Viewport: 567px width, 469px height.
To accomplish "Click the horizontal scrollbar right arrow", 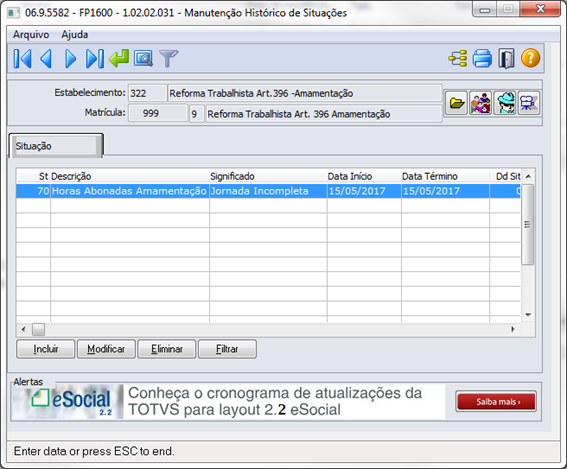I will (x=512, y=329).
